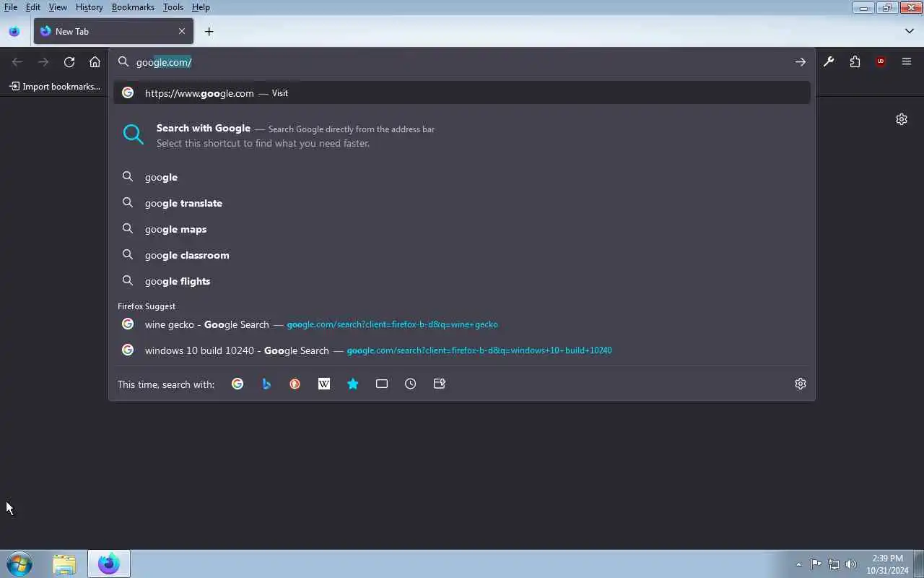The height and width of the screenshot is (578, 924).
Task: Search this time with DuckDuckGo icon
Action: (x=295, y=384)
